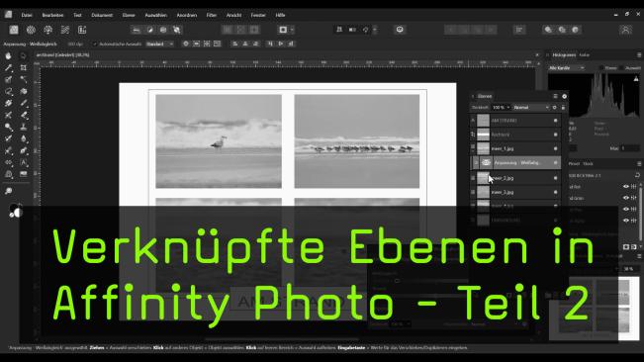Toggle the Auswahl checkbox in Histogram
This screenshot has width=644, height=362.
click(x=621, y=67)
